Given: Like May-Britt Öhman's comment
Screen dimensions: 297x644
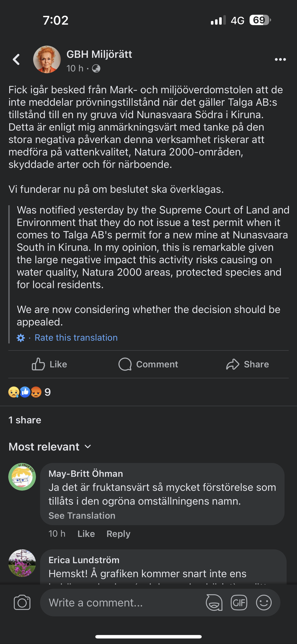Looking at the screenshot, I should tap(86, 534).
